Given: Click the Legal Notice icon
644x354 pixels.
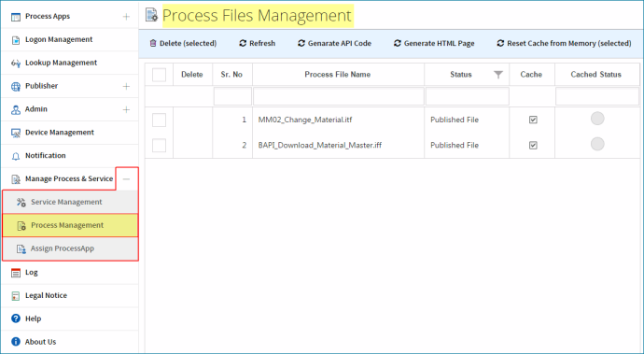Looking at the screenshot, I should coord(16,296).
